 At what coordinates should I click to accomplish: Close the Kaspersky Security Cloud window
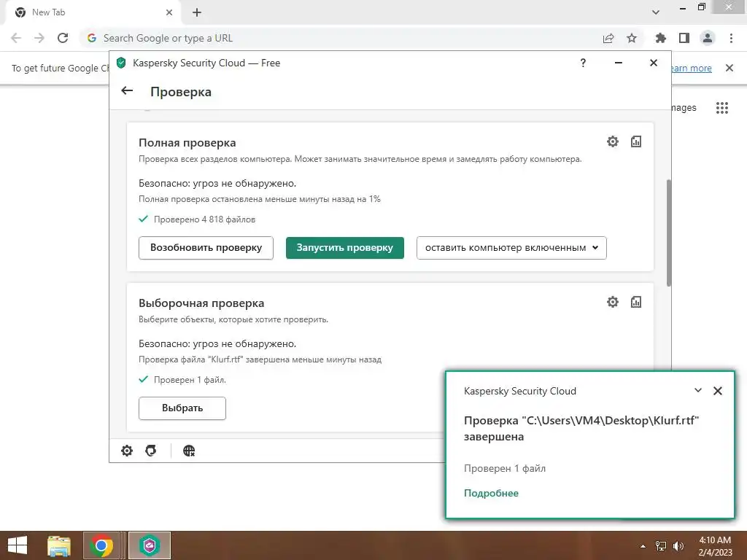pos(654,63)
